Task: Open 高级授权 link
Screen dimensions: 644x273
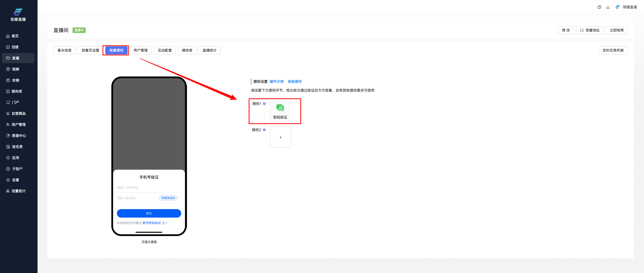Action: point(295,82)
